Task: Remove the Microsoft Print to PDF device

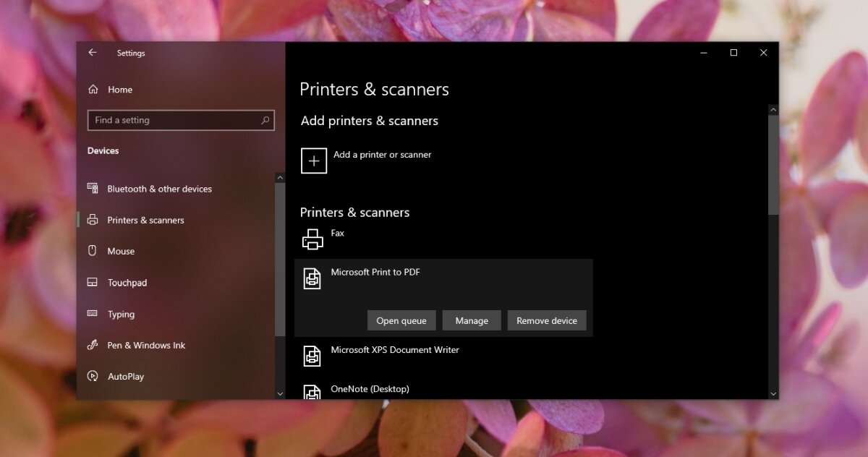Action: [547, 320]
